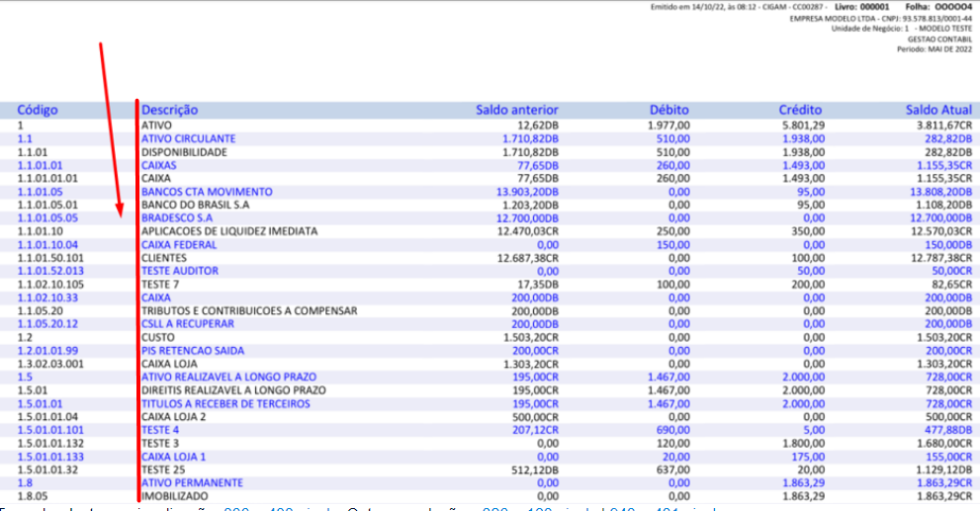
Task: Select the Saldo Atual column header
Action: click(938, 110)
